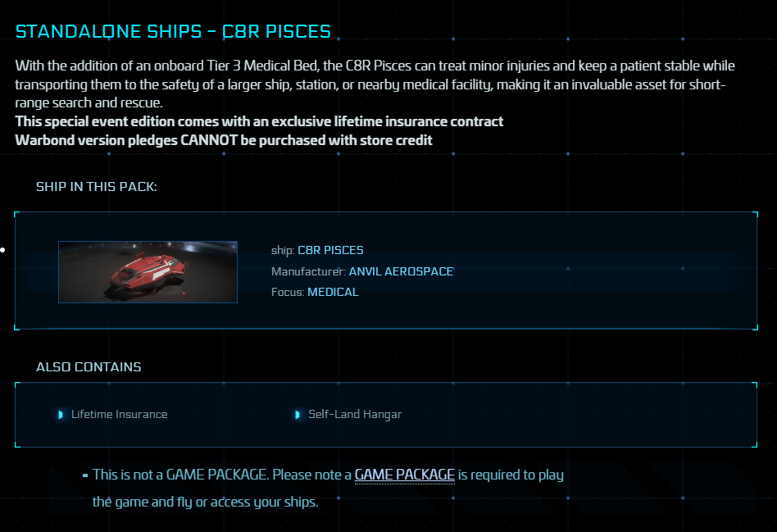Open the ANVIL AEROSPACE manufacturer link

[401, 271]
